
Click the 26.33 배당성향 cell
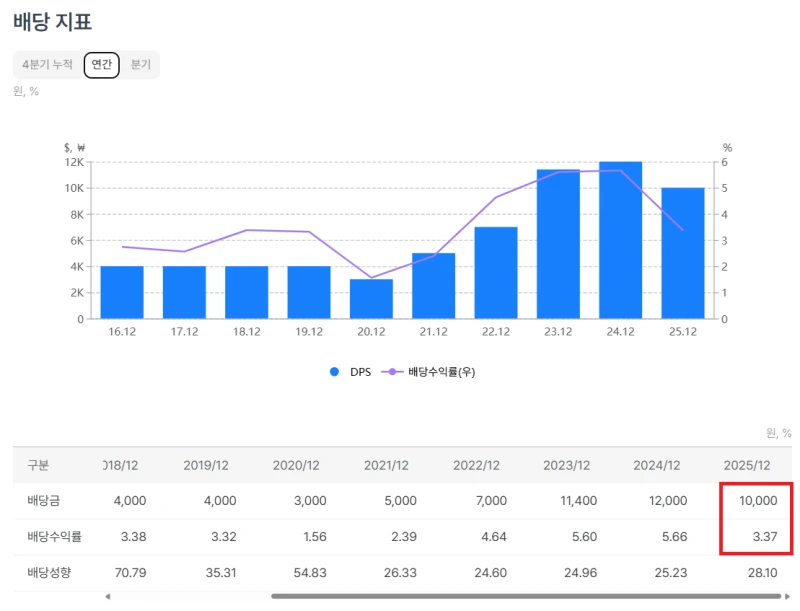coord(401,573)
